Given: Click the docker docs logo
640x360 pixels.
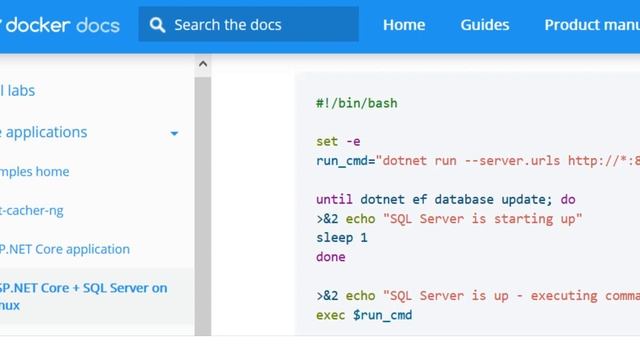Looking at the screenshot, I should pos(60,25).
